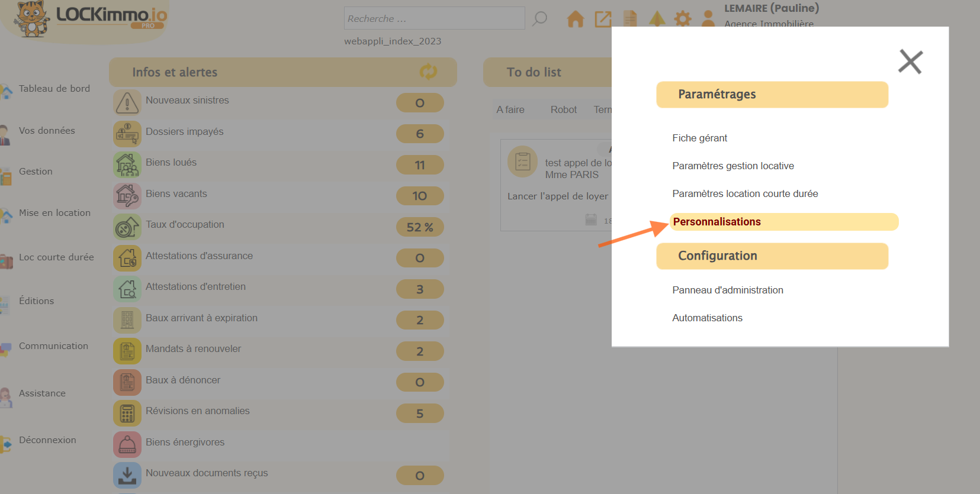Click the Taux d'occupation icon
980x494 pixels.
127,227
